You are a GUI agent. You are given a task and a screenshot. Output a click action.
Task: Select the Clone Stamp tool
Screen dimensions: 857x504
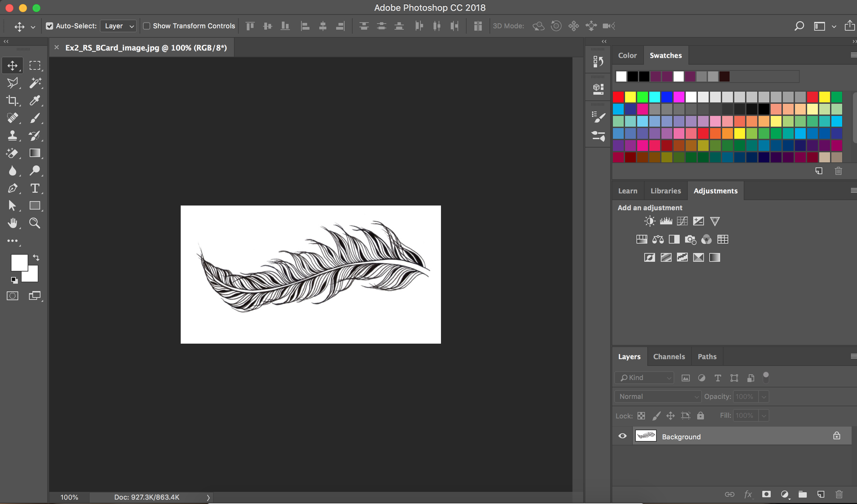(x=12, y=135)
